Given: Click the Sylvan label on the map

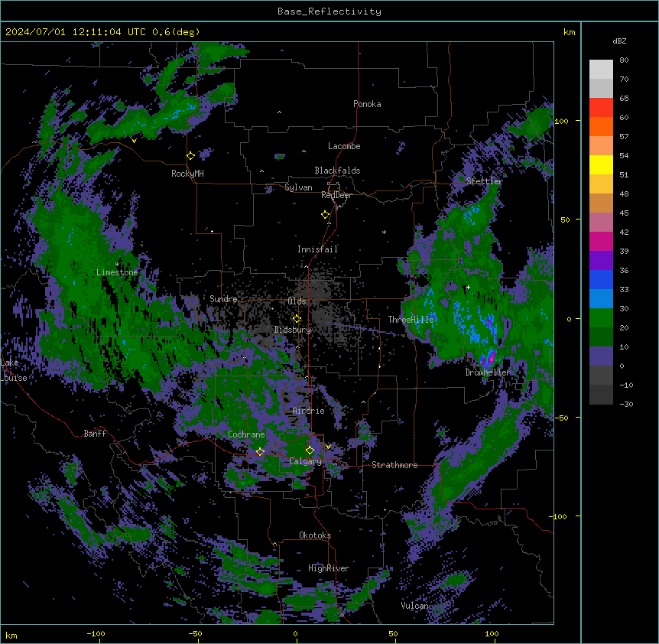Looking at the screenshot, I should (x=298, y=187).
